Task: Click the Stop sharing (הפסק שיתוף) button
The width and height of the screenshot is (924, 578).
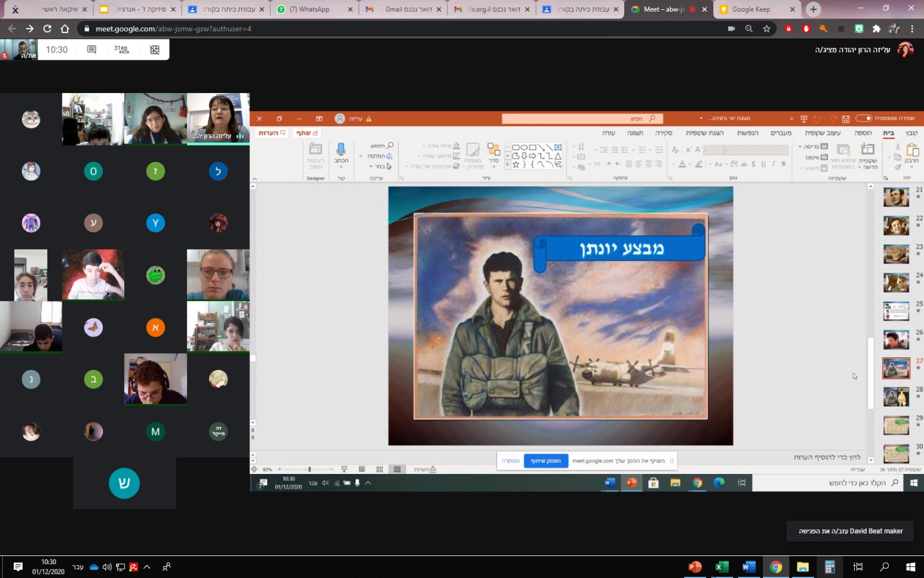Action: (x=546, y=461)
